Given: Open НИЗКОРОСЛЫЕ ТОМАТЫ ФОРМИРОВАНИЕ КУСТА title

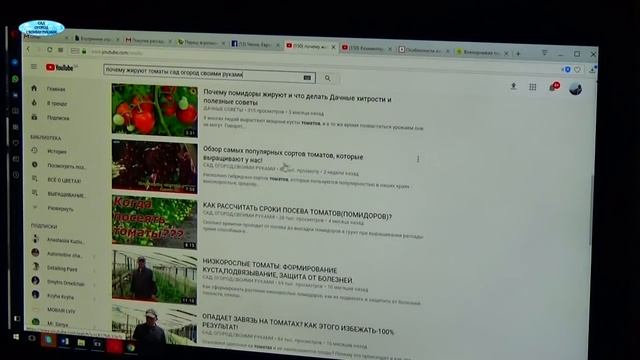Looking at the screenshot, I should tap(277, 271).
